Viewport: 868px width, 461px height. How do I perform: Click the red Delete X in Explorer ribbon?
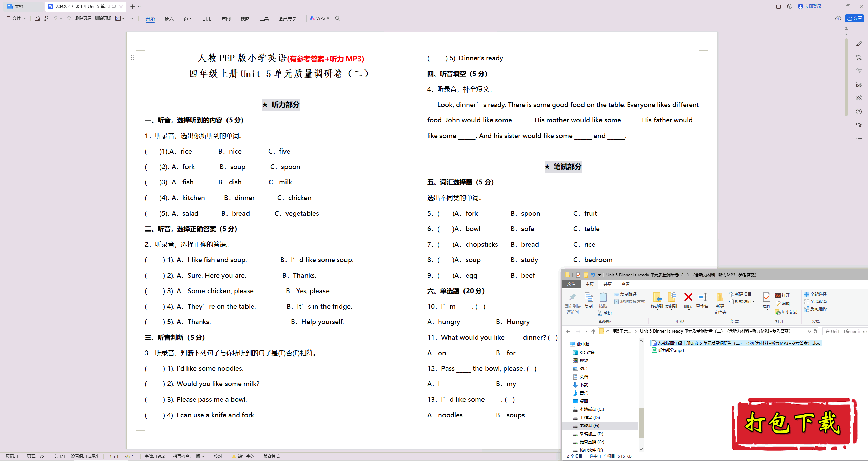(x=688, y=297)
